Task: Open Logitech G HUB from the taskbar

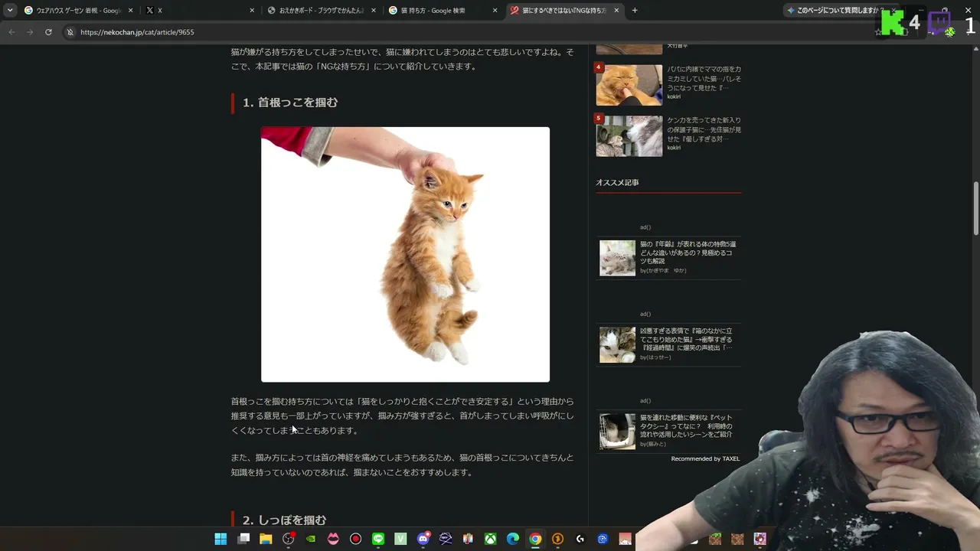Action: tap(580, 539)
